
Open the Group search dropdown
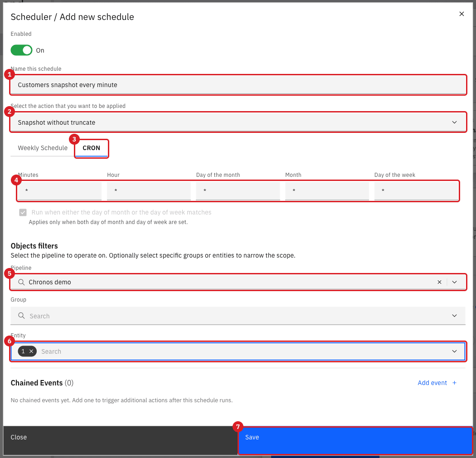coord(238,316)
